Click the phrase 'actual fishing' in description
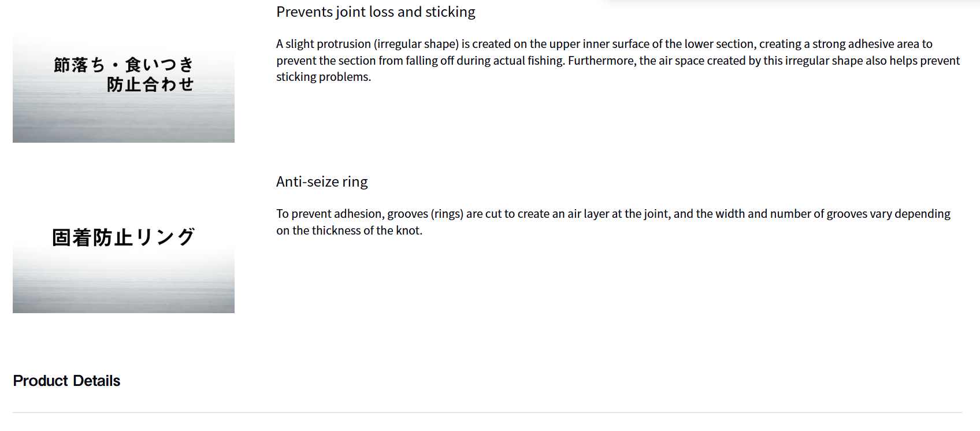The height and width of the screenshot is (431, 980). pos(528,61)
